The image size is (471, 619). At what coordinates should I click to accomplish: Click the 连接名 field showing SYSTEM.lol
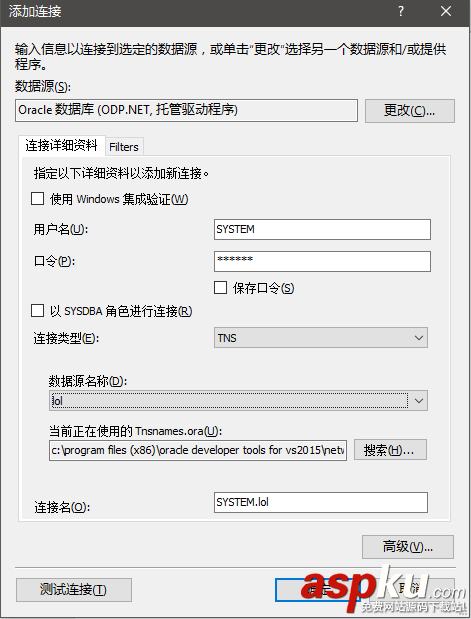tap(321, 502)
